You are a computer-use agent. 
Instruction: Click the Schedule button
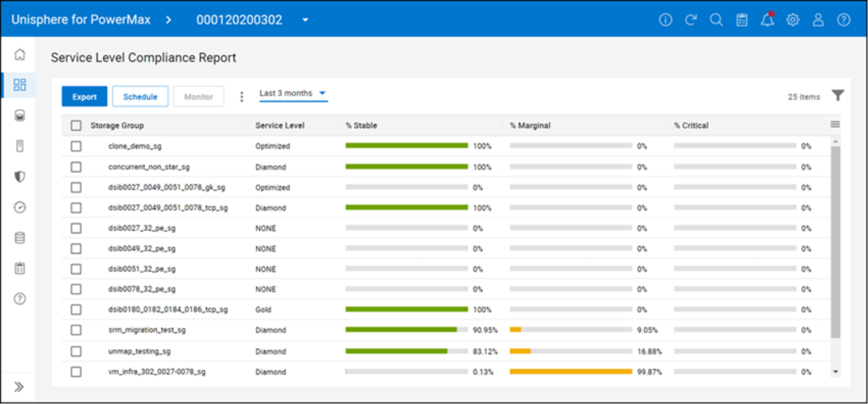(140, 97)
